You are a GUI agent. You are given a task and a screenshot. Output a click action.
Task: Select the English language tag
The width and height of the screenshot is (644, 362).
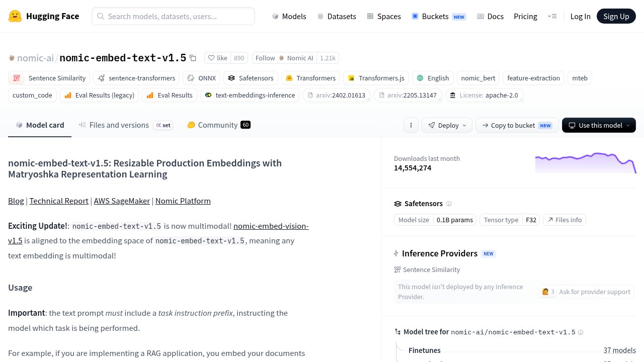pyautogui.click(x=433, y=78)
